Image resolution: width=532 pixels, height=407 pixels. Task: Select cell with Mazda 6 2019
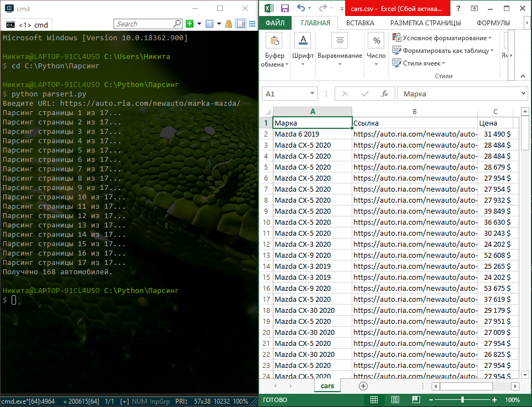313,134
